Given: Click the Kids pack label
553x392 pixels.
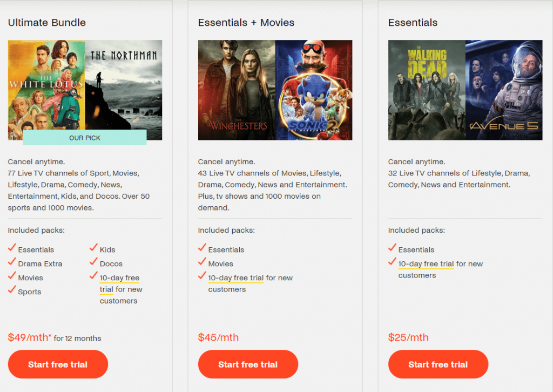Looking at the screenshot, I should (x=107, y=249).
